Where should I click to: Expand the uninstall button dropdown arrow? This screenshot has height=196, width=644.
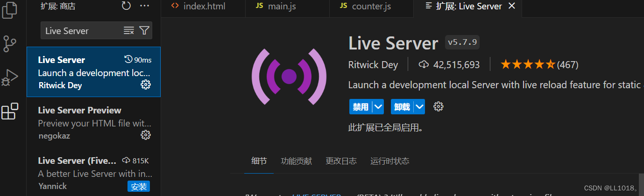point(419,107)
